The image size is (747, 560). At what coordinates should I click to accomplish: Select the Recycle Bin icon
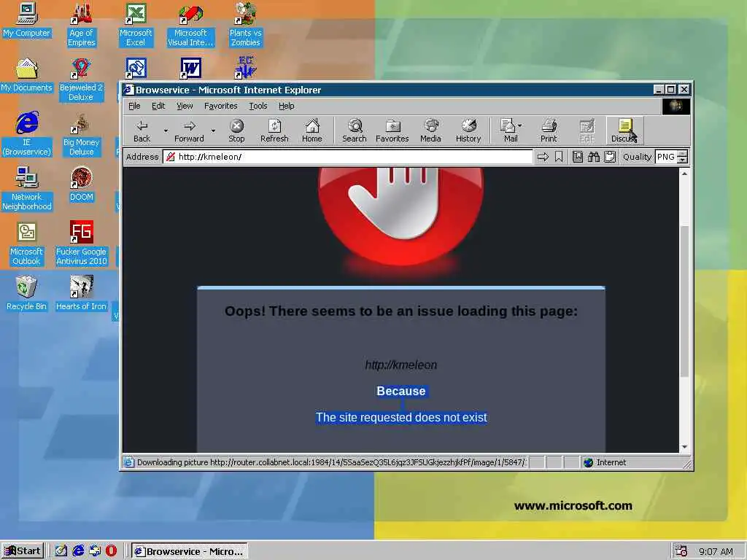click(x=26, y=293)
